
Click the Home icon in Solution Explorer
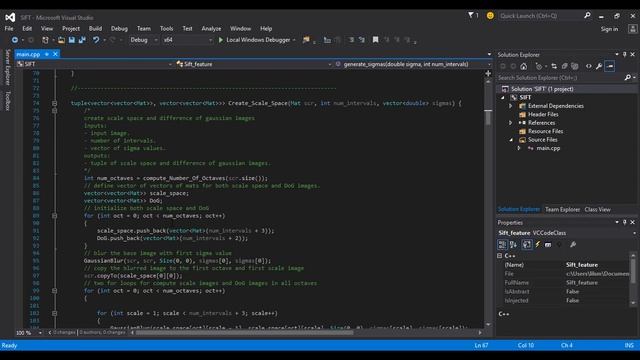[x=524, y=66]
